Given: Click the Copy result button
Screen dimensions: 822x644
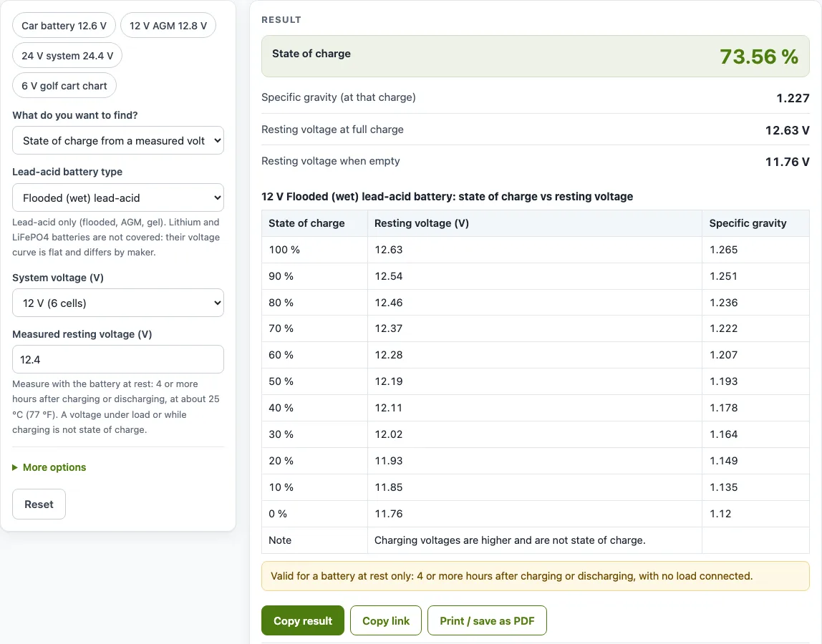Looking at the screenshot, I should (x=303, y=621).
